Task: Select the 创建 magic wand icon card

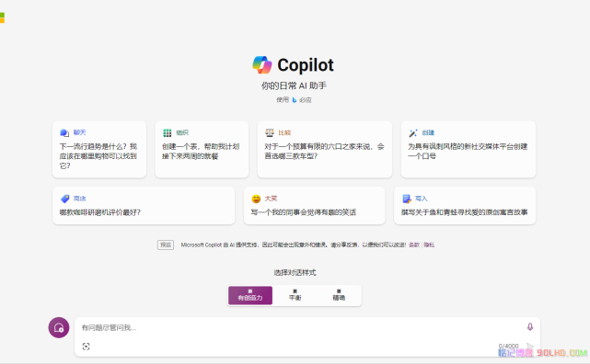Action: (469, 149)
